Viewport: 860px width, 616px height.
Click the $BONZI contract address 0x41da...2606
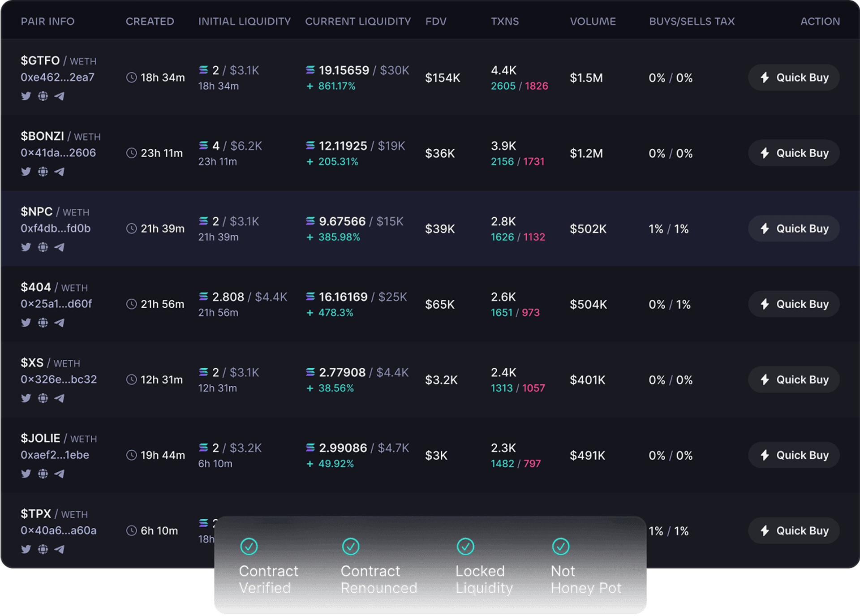58,153
